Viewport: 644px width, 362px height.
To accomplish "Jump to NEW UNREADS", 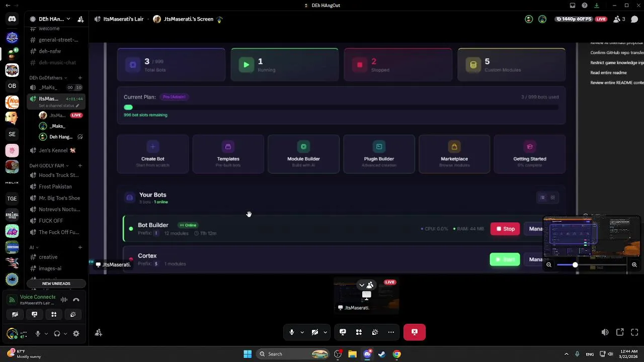I will (56, 284).
